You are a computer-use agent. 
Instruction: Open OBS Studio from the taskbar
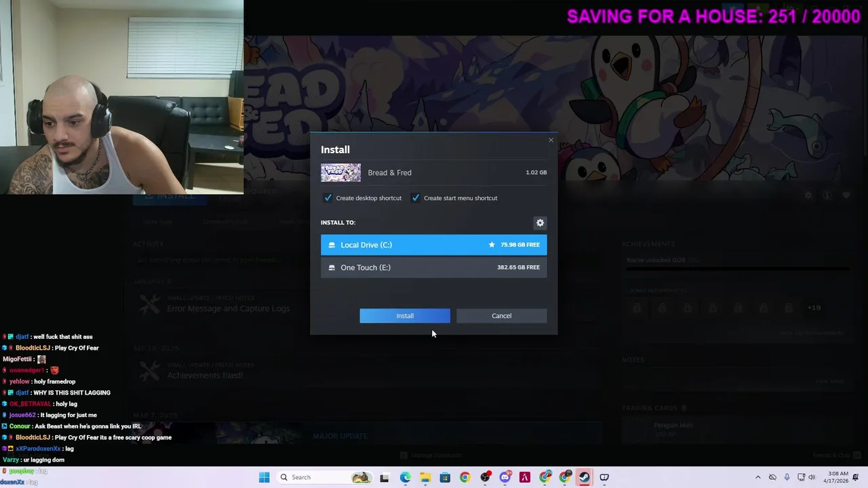click(x=485, y=477)
